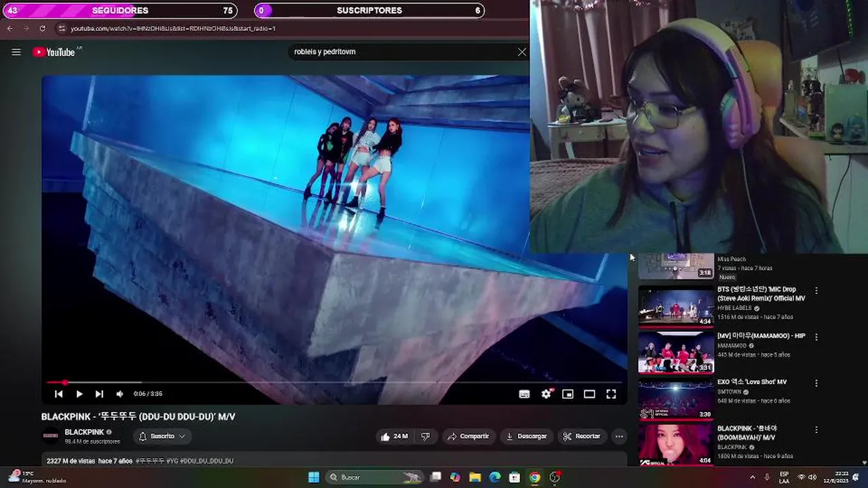The height and width of the screenshot is (488, 868).
Task: Seek on the red video progress bar
Action: [334, 383]
